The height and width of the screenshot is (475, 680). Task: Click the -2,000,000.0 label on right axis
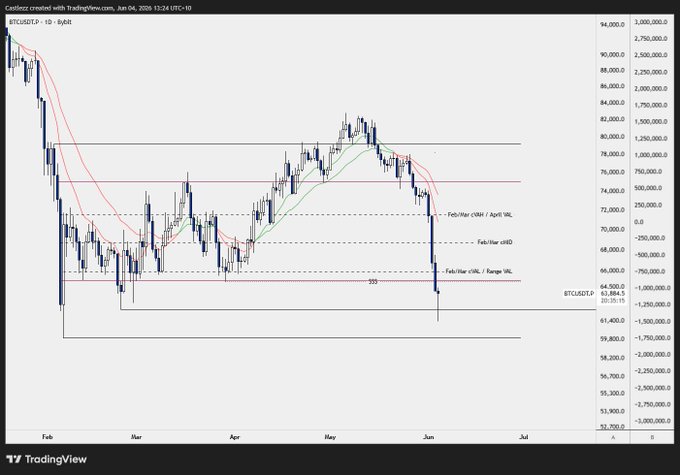pyautogui.click(x=652, y=354)
